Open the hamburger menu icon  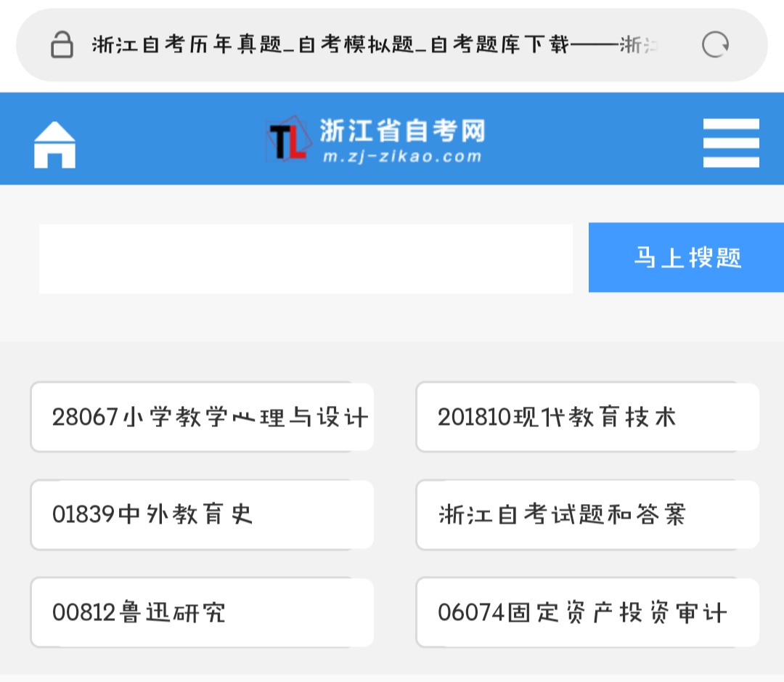(x=731, y=143)
